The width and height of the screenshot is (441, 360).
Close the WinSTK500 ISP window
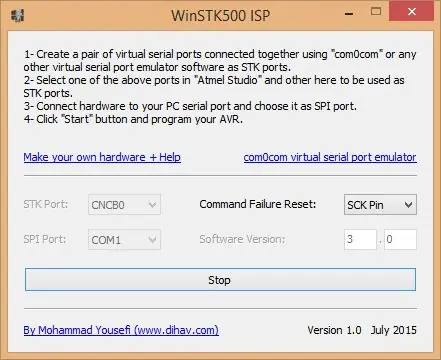[x=412, y=12]
